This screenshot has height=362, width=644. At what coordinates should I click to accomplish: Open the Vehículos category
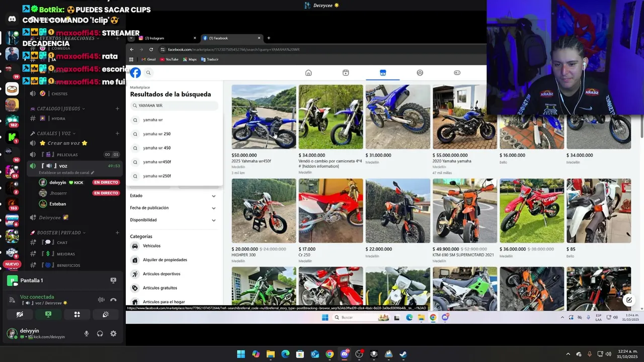pyautogui.click(x=173, y=246)
